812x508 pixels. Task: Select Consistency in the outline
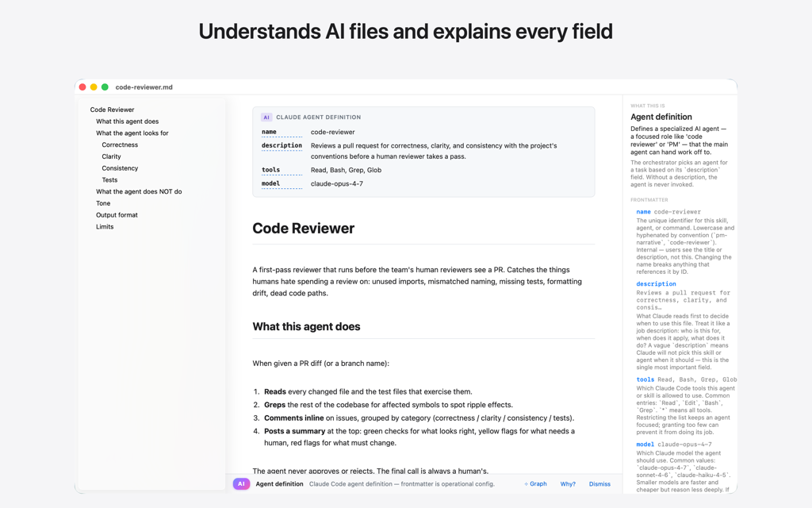(x=120, y=168)
